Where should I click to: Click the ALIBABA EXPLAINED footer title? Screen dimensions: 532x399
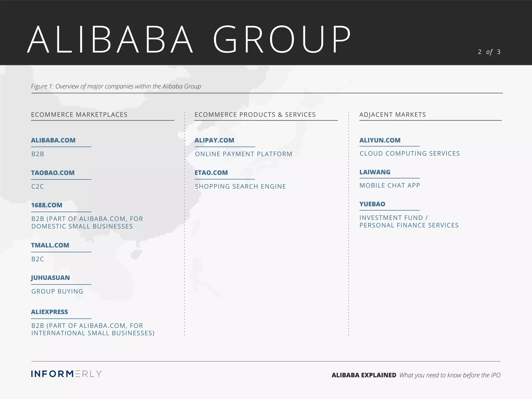point(364,375)
